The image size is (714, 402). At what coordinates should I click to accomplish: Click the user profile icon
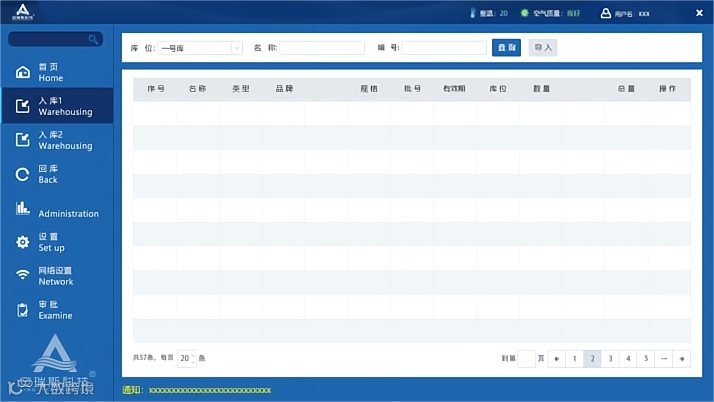(x=606, y=13)
